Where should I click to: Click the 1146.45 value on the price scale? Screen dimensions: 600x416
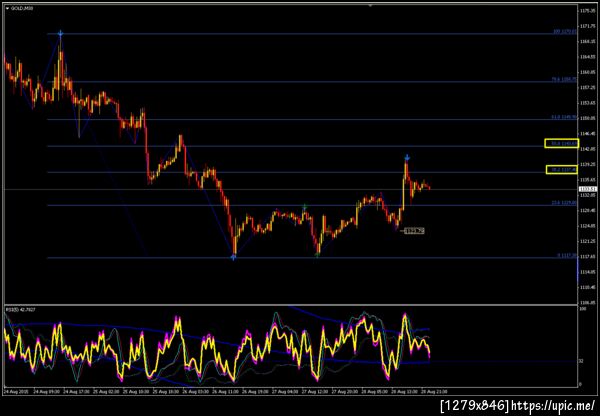pos(588,134)
